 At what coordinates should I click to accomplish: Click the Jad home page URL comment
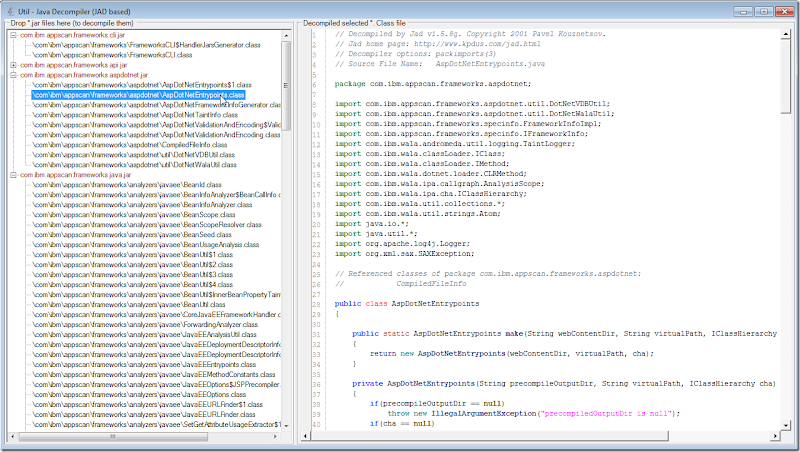point(438,44)
